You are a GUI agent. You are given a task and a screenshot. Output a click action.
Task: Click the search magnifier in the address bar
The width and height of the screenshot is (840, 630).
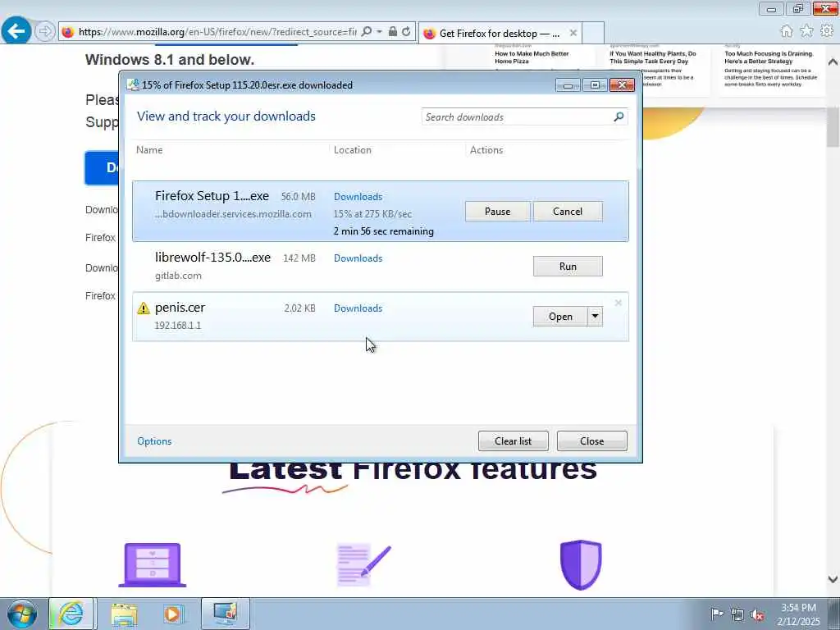tap(367, 32)
